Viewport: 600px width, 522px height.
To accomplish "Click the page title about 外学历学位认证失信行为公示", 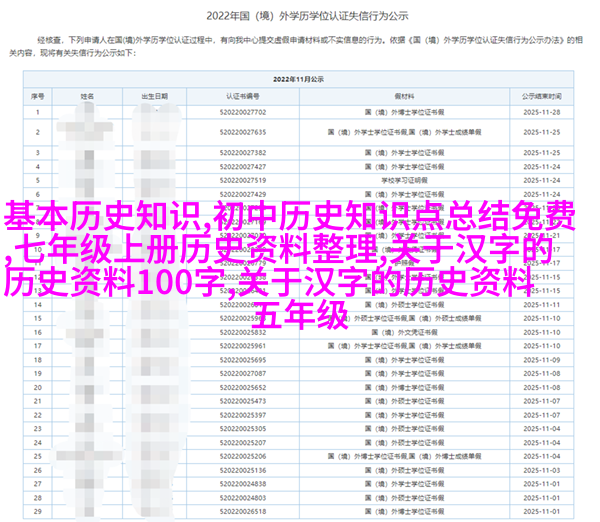I will click(300, 15).
